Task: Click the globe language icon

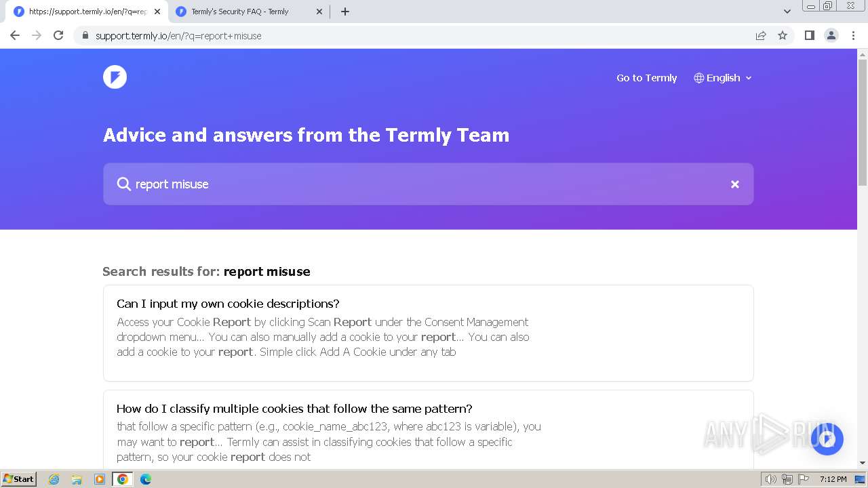Action: click(x=698, y=78)
